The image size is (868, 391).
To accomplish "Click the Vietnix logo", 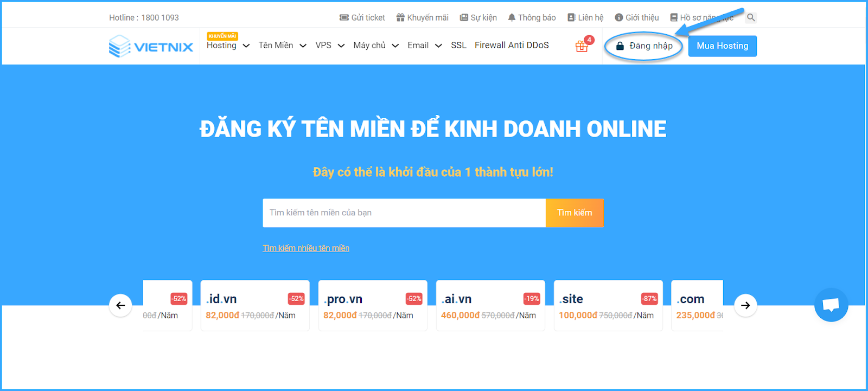I will pyautogui.click(x=151, y=46).
